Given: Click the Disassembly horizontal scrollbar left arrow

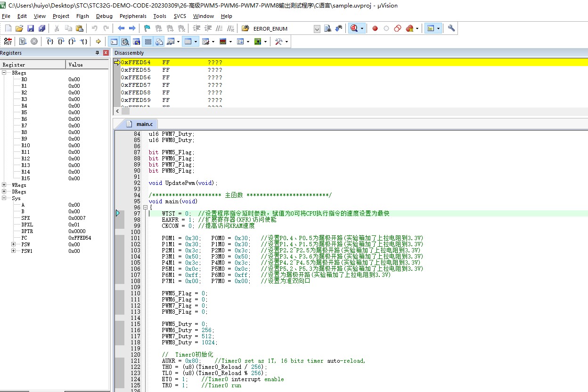Looking at the screenshot, I should click(x=117, y=111).
